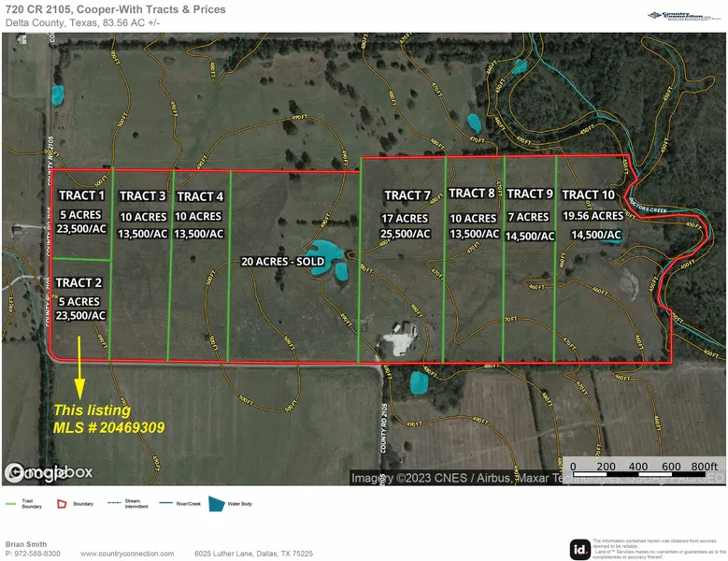Click the map distance scale bar
The width and height of the screenshot is (728, 561).
(645, 476)
